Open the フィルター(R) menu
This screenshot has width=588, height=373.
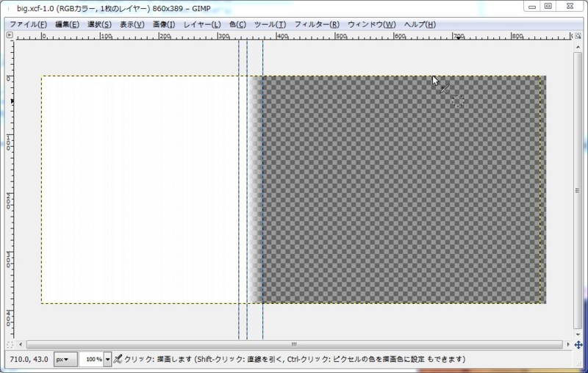(x=317, y=25)
